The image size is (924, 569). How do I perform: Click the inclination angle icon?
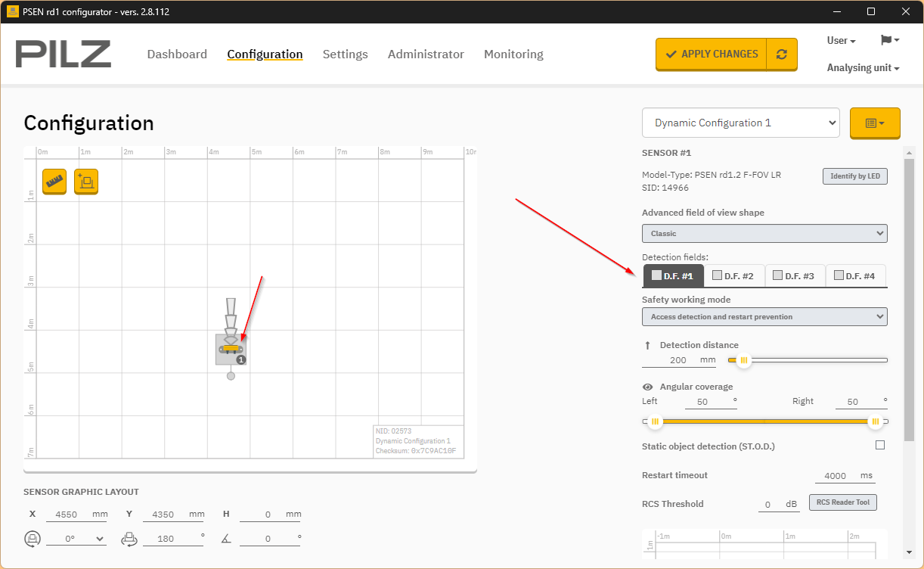(x=226, y=538)
